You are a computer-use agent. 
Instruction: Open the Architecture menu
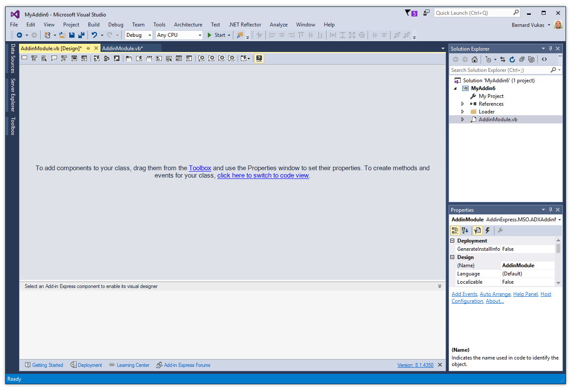[x=188, y=25]
